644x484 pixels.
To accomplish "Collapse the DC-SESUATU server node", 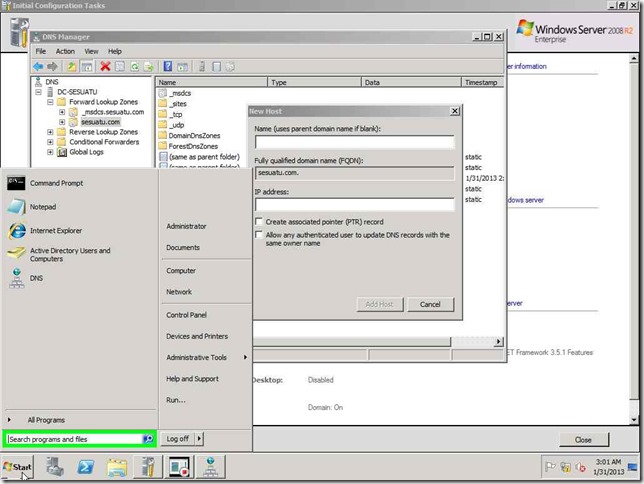I will [38, 92].
